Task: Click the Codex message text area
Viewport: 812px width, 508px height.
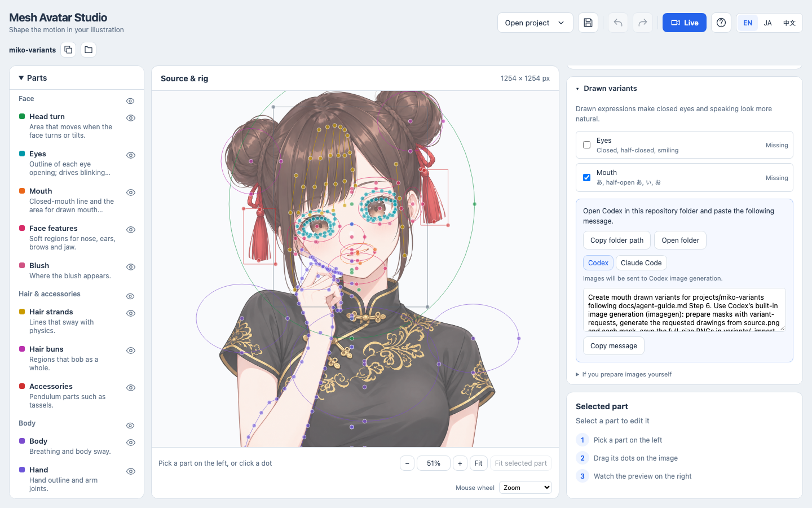Action: point(684,310)
